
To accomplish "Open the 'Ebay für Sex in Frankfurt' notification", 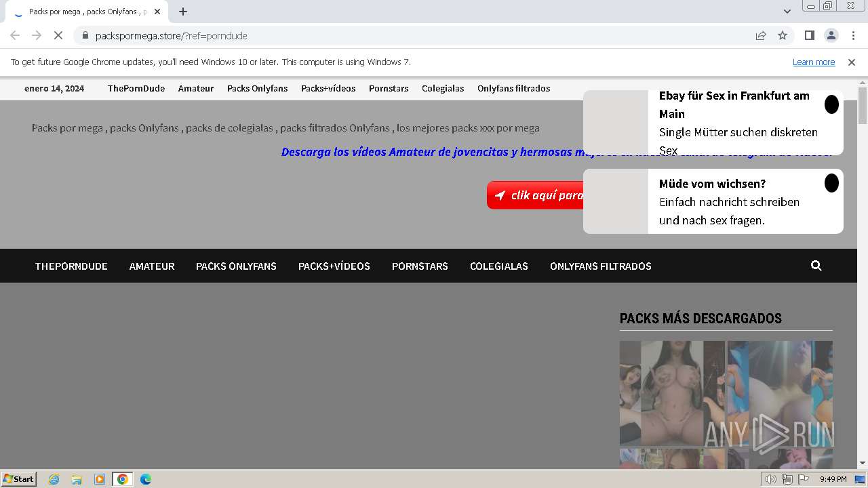I will coord(713,123).
